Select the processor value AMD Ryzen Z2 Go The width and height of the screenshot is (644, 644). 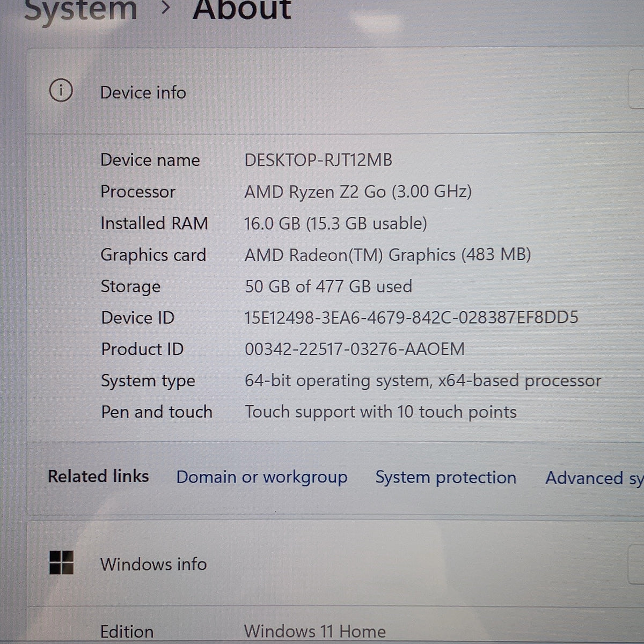(358, 192)
